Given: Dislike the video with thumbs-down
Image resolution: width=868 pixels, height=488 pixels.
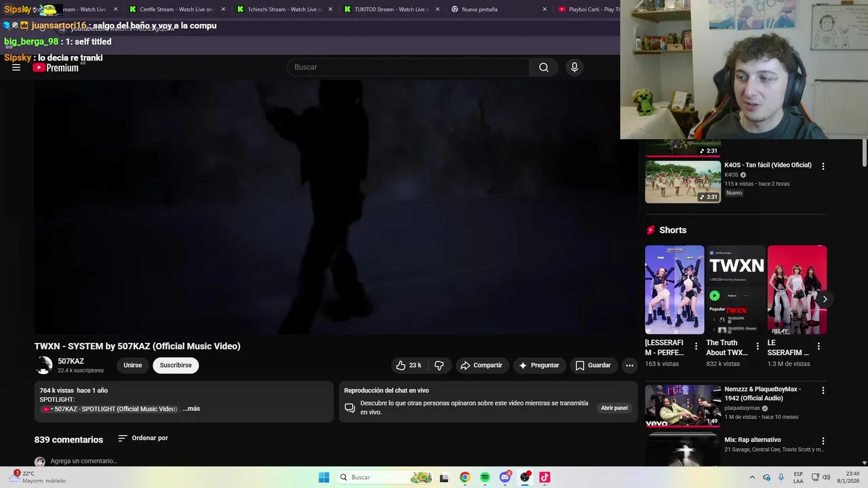Looking at the screenshot, I should [439, 365].
